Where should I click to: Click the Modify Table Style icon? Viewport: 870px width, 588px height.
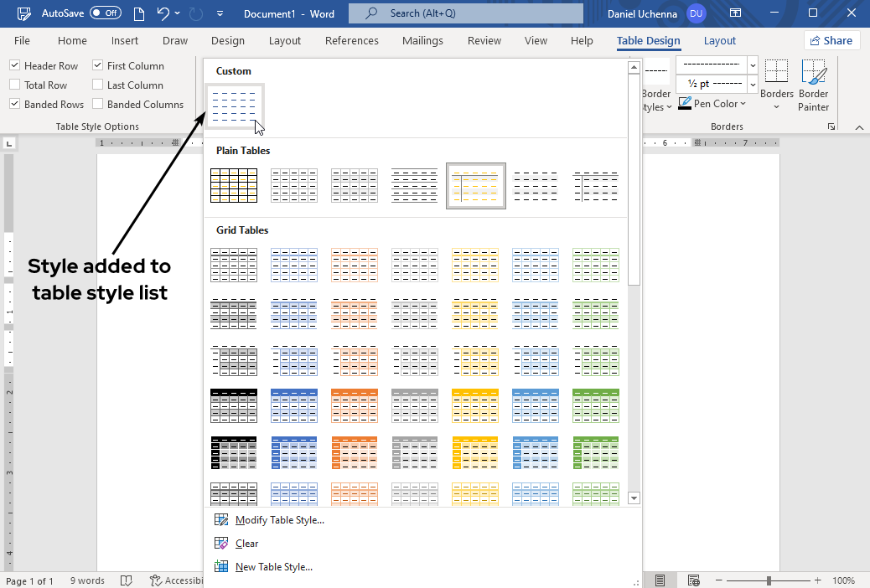point(221,520)
